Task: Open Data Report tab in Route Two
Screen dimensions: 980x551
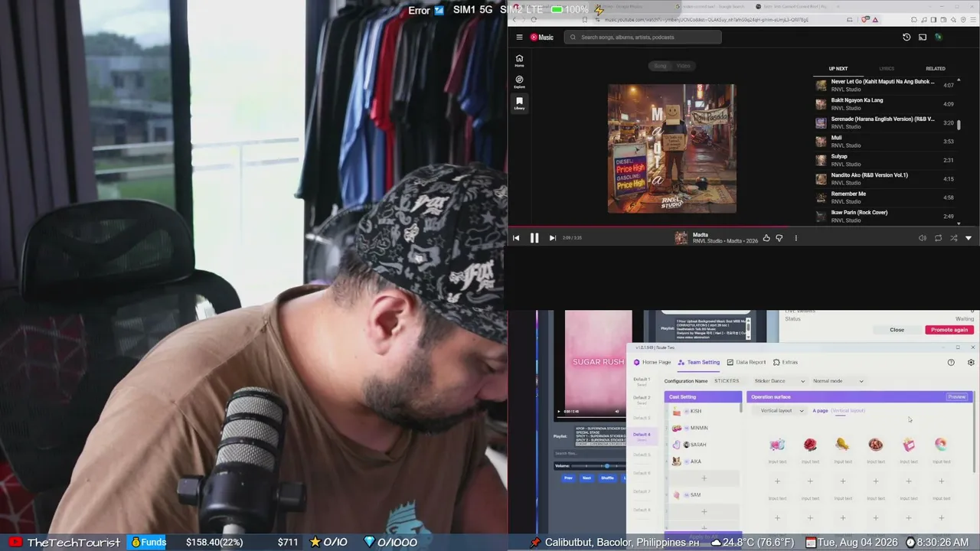Action: pos(746,362)
